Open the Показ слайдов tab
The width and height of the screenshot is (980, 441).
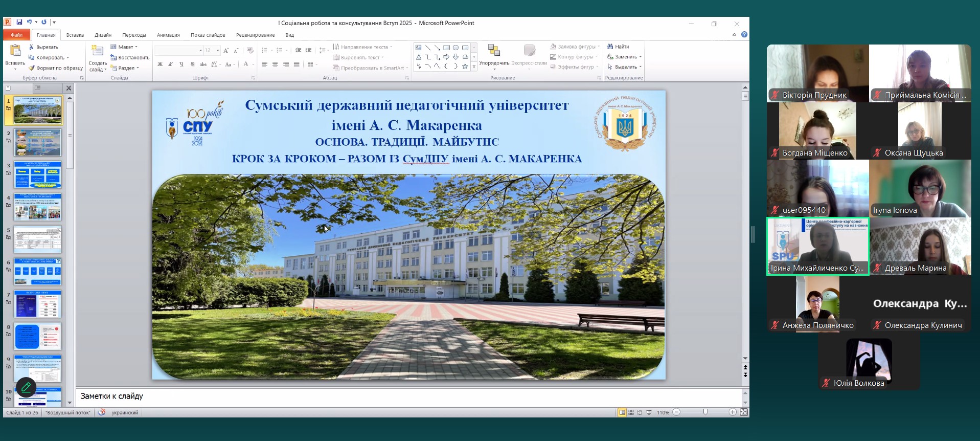(x=208, y=35)
